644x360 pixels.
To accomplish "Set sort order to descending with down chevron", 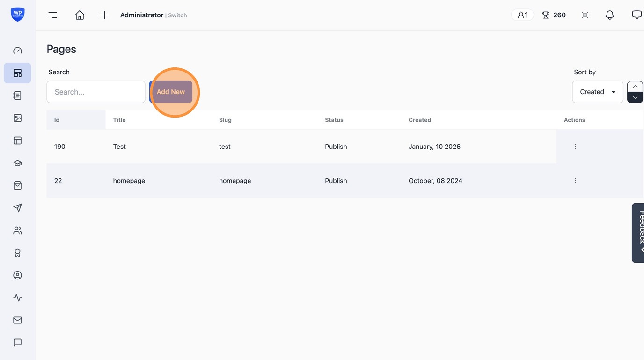I will pos(635,97).
